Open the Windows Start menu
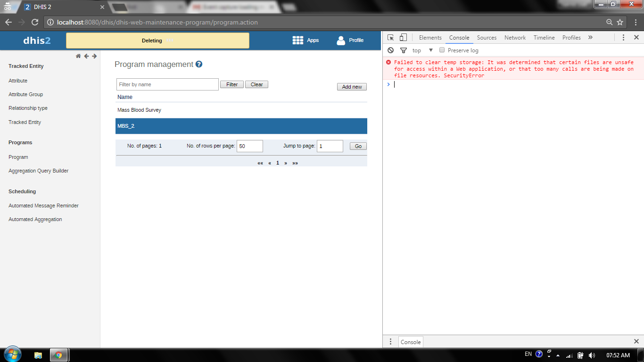644x362 pixels. tap(12, 354)
